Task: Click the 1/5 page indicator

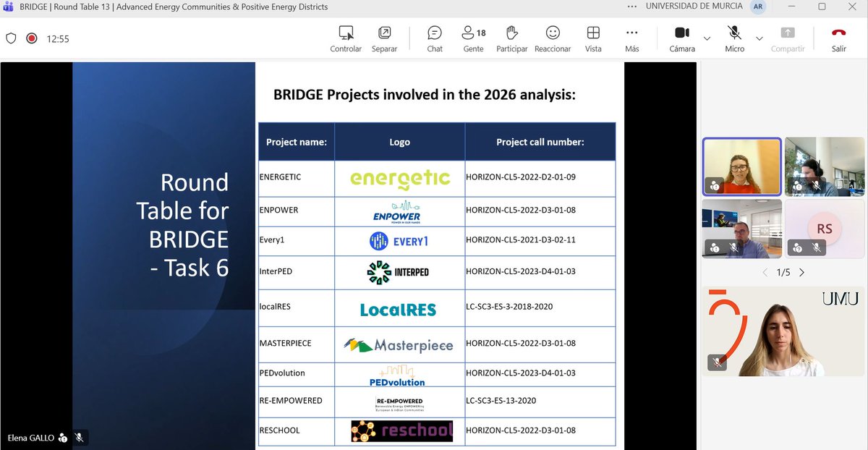Action: [783, 273]
